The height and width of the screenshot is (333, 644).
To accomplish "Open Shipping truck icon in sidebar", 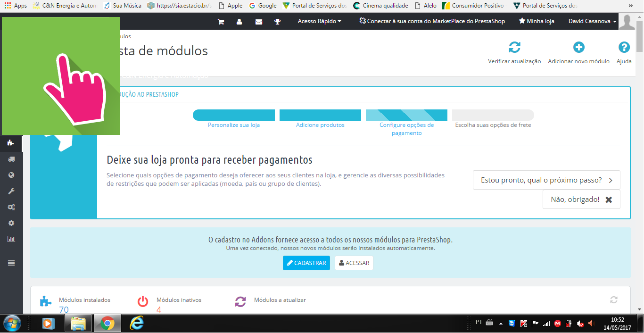I will point(11,159).
